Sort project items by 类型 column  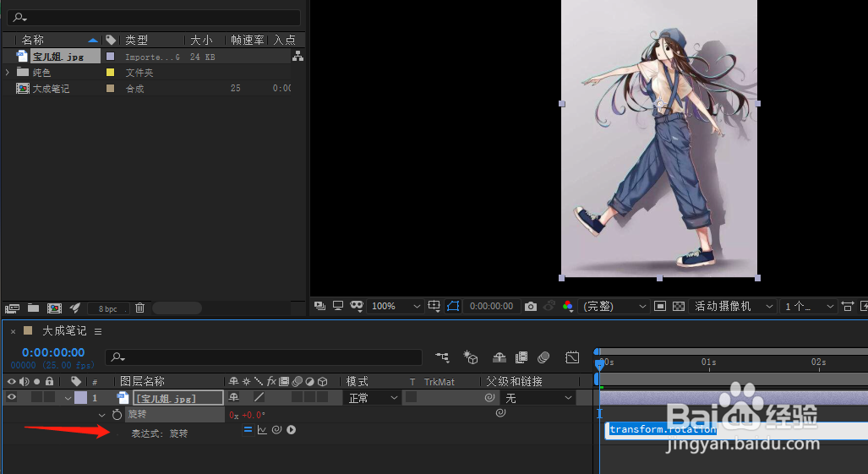(x=136, y=40)
